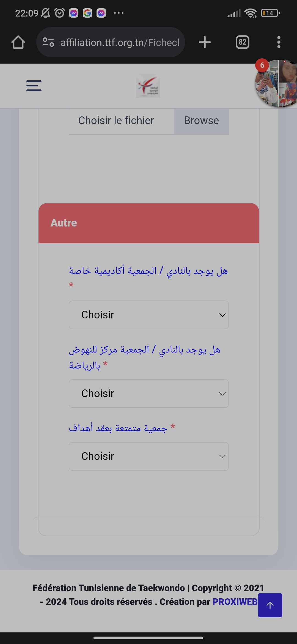This screenshot has height=644, width=297.
Task: Expand the sports promotion center Choisir dropdown
Action: tap(148, 394)
